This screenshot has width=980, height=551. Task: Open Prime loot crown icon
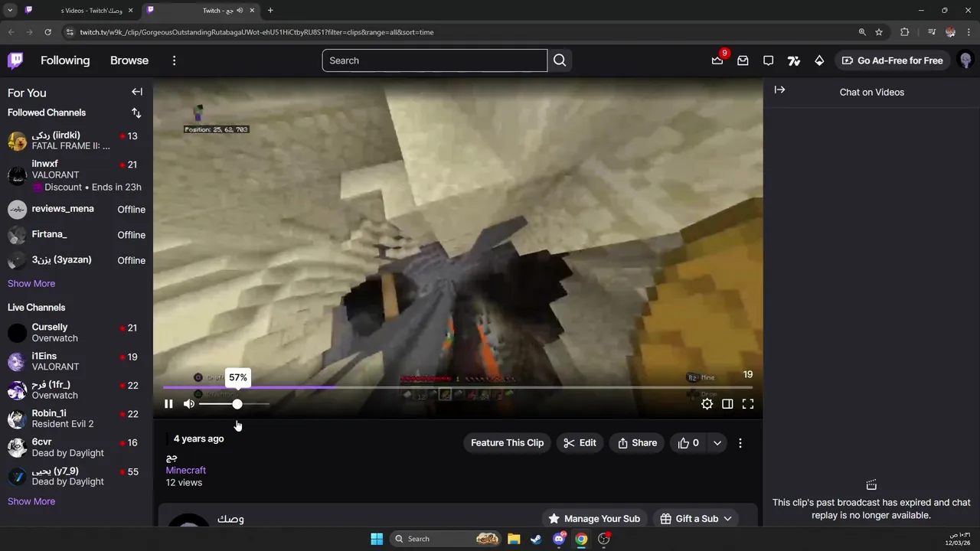717,60
